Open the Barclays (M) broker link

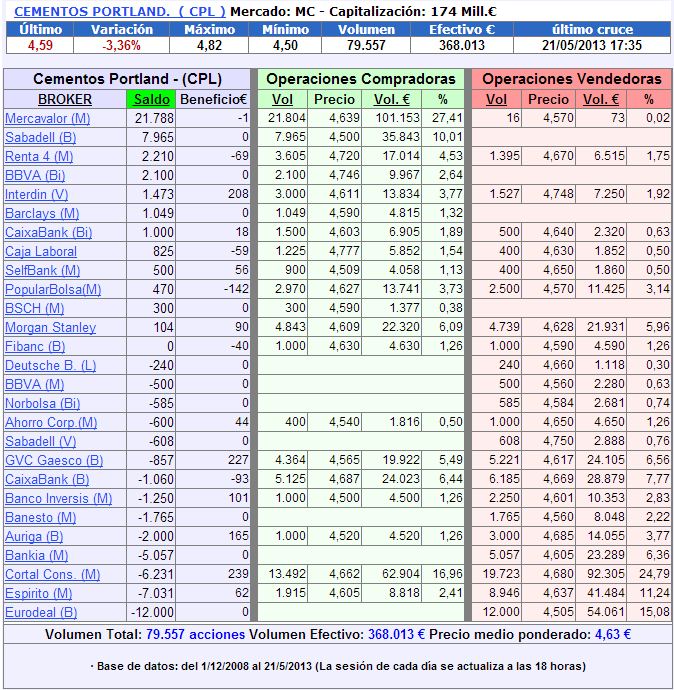42,213
